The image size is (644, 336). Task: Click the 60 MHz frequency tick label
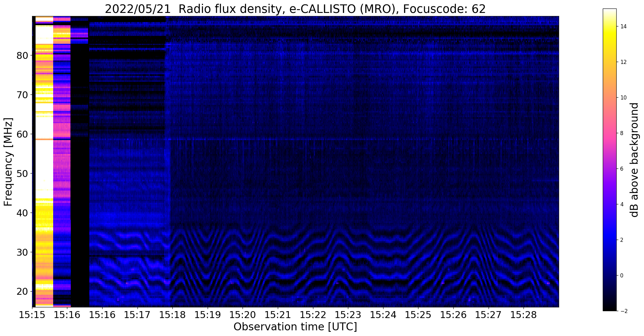click(x=22, y=134)
